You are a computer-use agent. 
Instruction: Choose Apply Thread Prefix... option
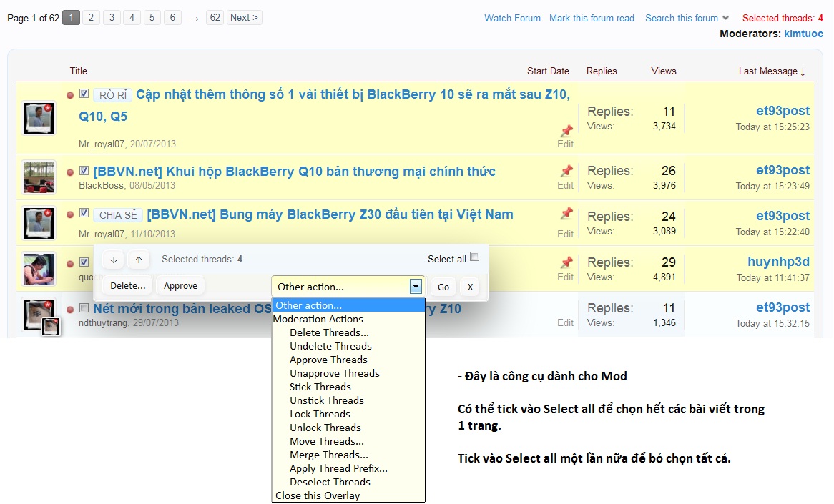[x=338, y=468]
